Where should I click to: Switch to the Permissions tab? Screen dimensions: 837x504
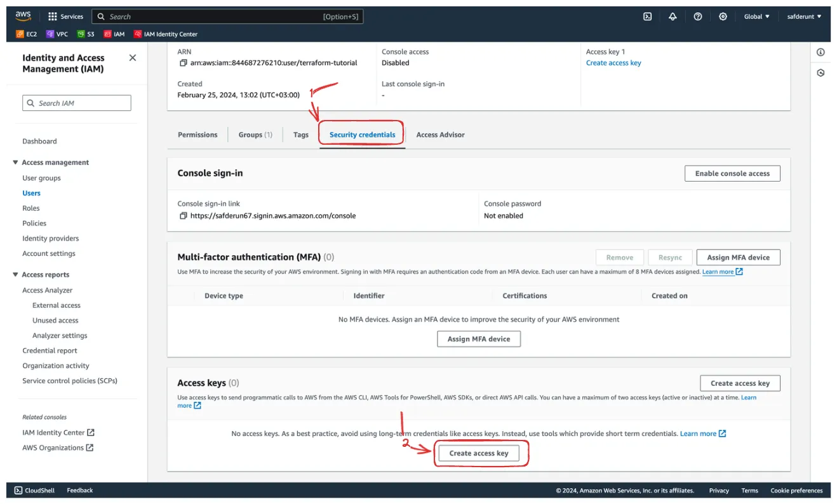click(x=198, y=135)
